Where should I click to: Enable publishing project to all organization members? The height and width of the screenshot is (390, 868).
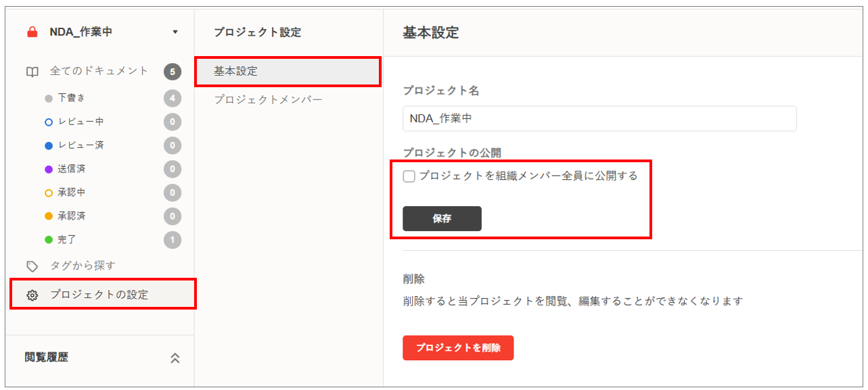click(x=409, y=176)
